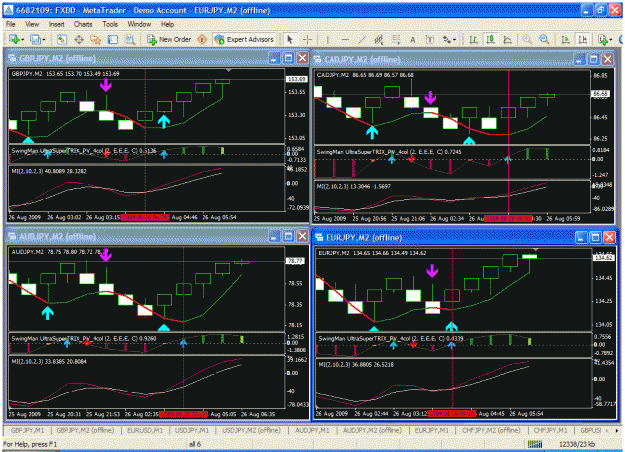Launch MetaEditor from the toolbar
This screenshot has width=625, height=452.
tap(202, 39)
